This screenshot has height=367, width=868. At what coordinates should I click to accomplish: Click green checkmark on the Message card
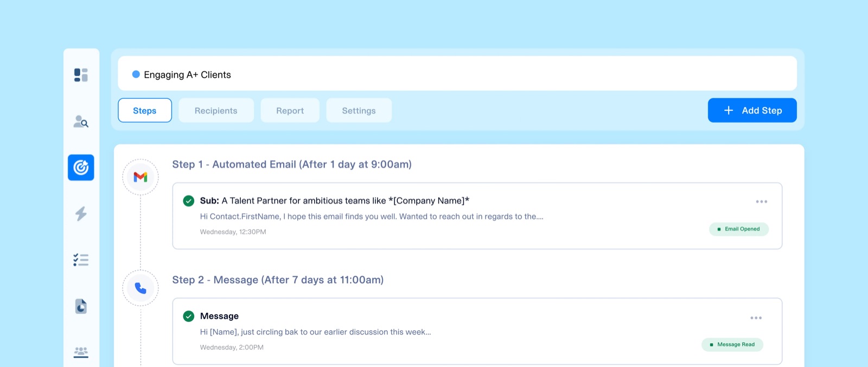coord(189,316)
